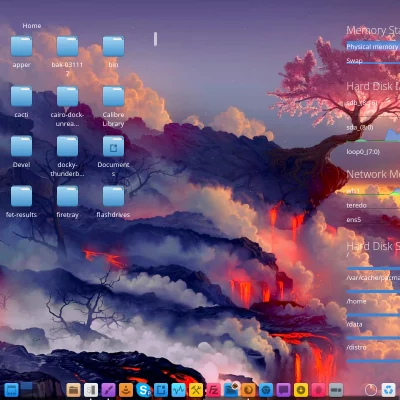This screenshot has width=400, height=400.
Task: Open the cairo-dock-unrea... folder
Action: tap(67, 97)
